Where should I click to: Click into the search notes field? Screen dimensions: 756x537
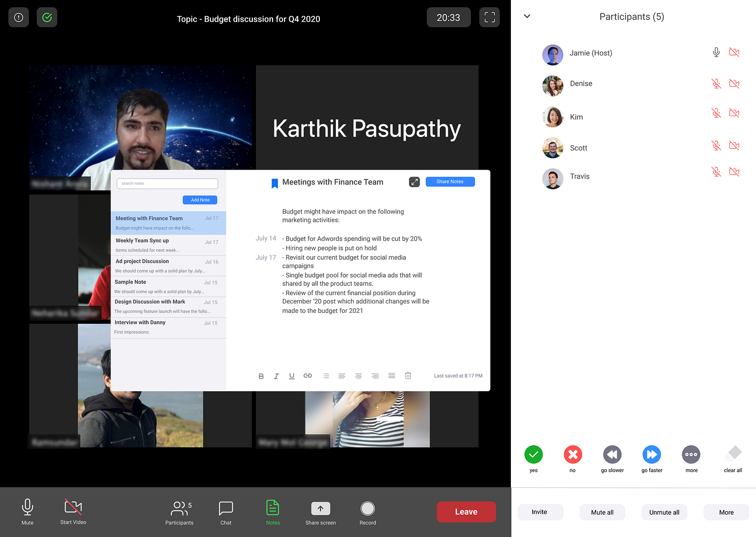167,184
